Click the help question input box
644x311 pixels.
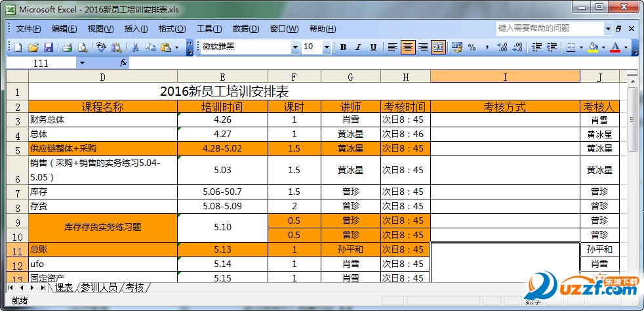pos(550,28)
